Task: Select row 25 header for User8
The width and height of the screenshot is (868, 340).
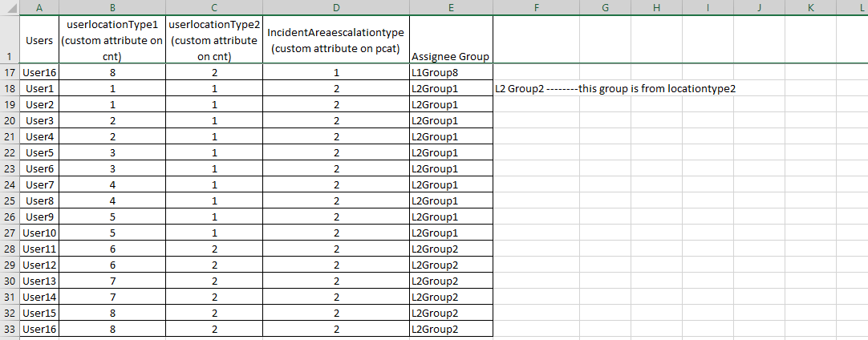Action: [10, 200]
